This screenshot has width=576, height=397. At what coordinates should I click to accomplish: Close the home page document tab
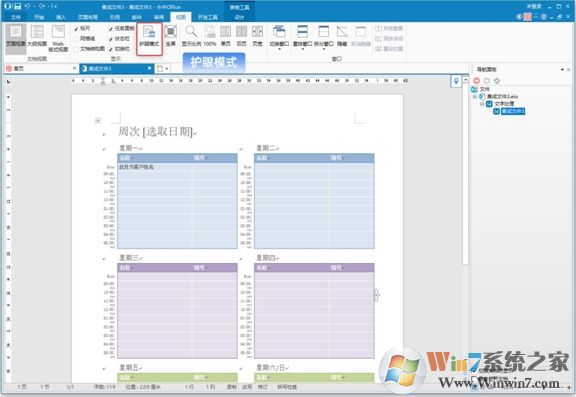coord(75,68)
